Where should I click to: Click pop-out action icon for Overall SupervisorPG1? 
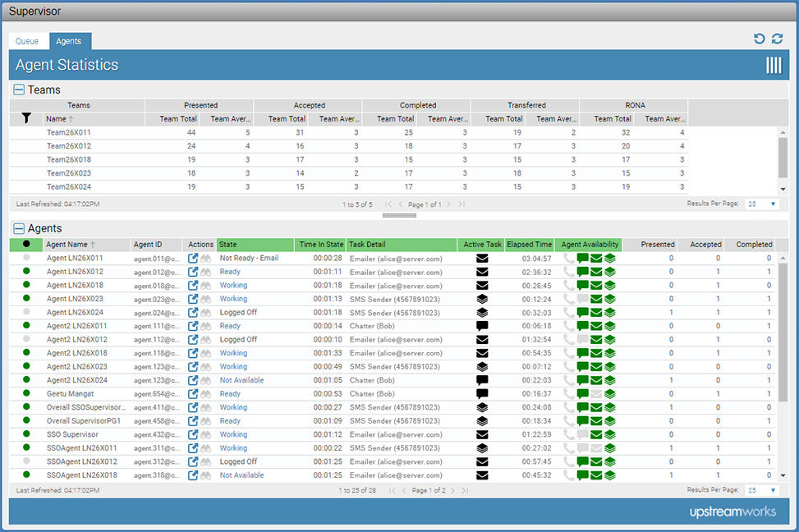[x=193, y=421]
